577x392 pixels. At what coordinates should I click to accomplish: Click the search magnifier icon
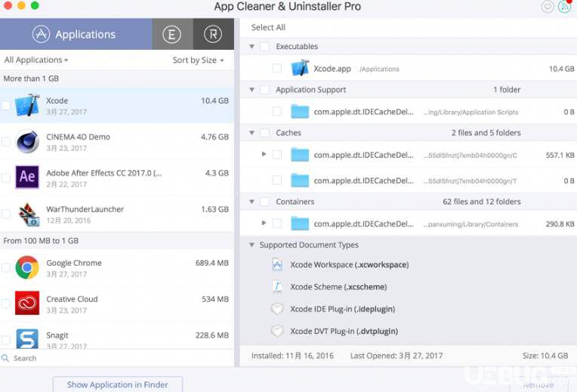coord(5,358)
